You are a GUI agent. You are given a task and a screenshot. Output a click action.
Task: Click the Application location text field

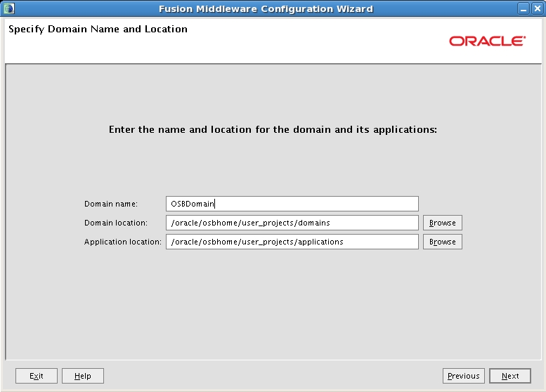pyautogui.click(x=292, y=242)
